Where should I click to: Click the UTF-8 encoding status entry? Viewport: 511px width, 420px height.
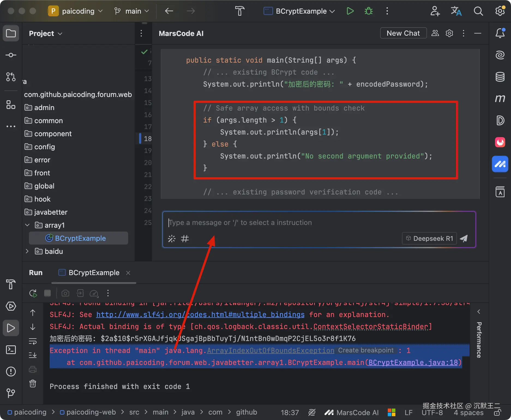(432, 413)
